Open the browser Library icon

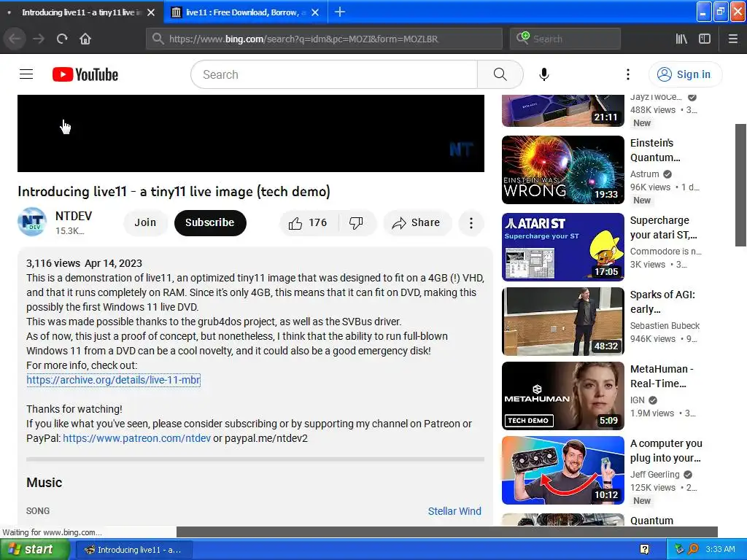[x=681, y=39]
